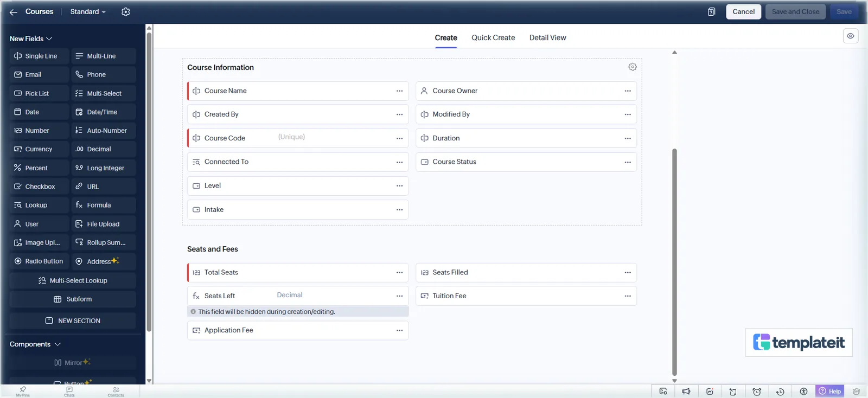Select the Multi-Select field type

[104, 94]
